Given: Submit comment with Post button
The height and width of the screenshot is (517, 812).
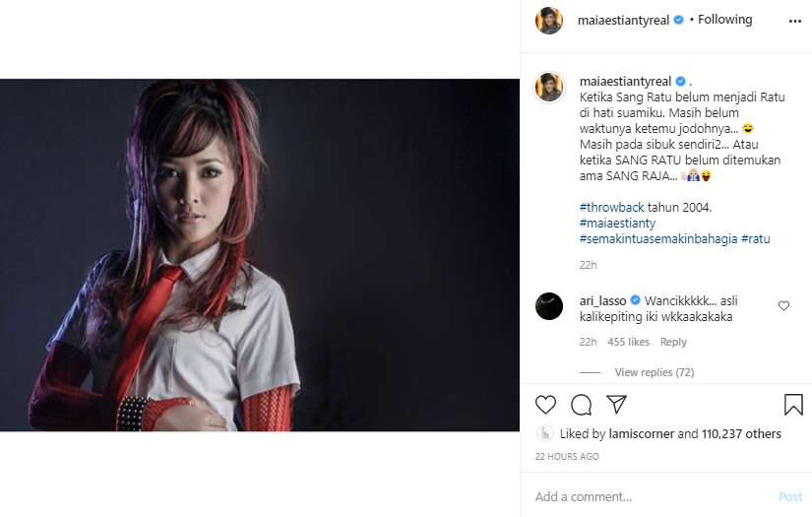Looking at the screenshot, I should coord(790,496).
